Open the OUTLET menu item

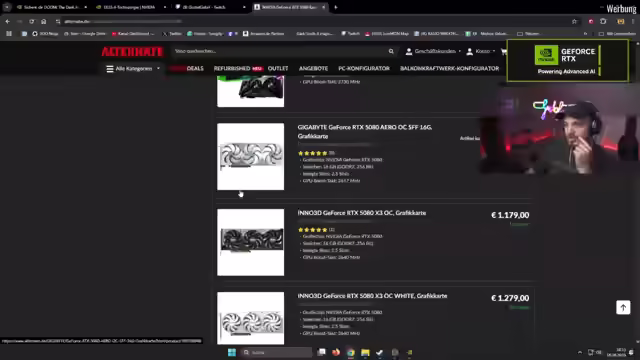(278, 69)
